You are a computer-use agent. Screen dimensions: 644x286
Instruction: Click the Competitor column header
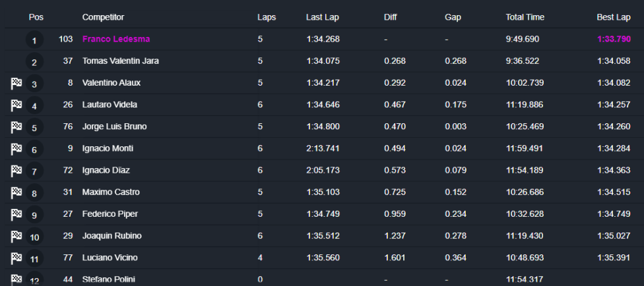click(103, 17)
